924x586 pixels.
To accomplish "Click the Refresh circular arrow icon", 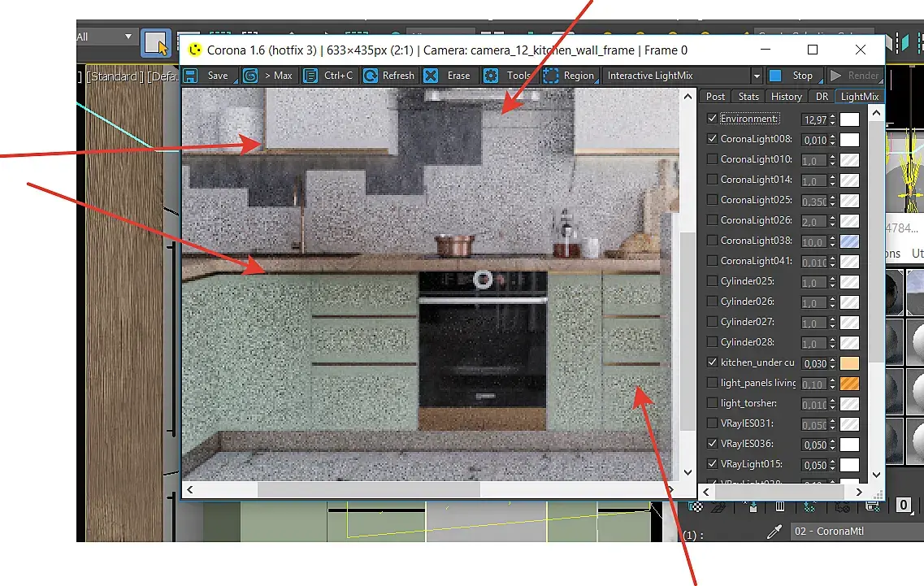I will tap(370, 76).
